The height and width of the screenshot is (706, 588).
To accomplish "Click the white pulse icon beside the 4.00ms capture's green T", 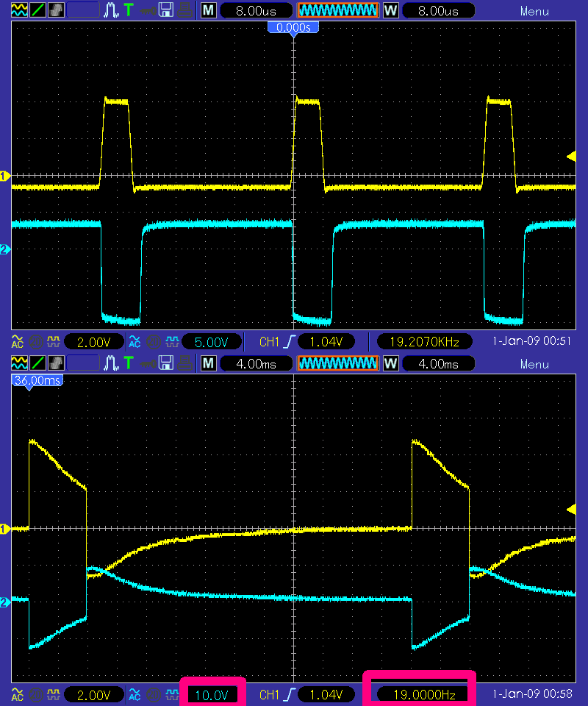I will point(111,363).
